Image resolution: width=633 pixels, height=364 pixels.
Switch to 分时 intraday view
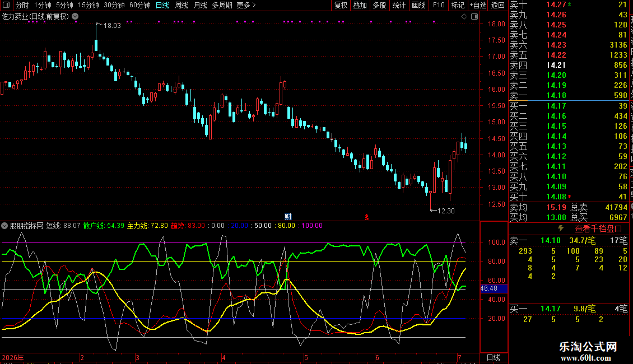22,5
